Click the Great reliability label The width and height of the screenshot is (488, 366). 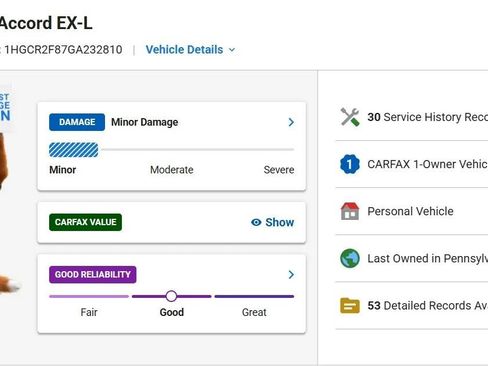point(254,312)
